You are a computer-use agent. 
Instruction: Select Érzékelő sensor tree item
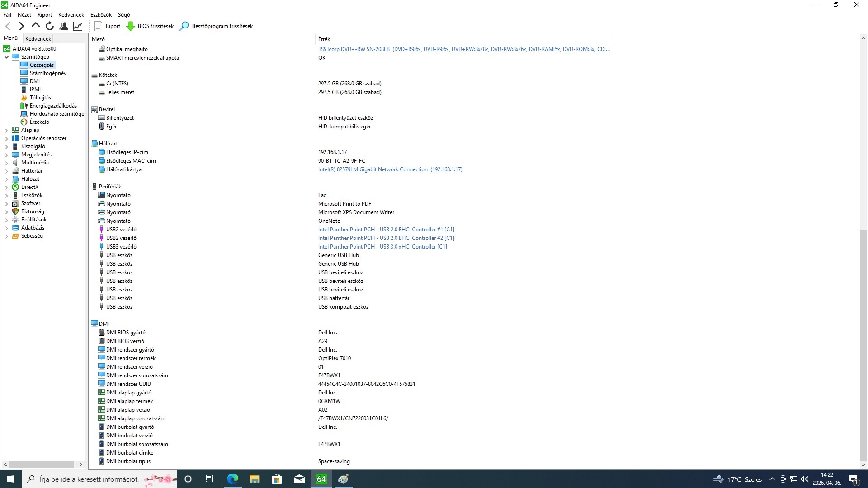(x=39, y=122)
